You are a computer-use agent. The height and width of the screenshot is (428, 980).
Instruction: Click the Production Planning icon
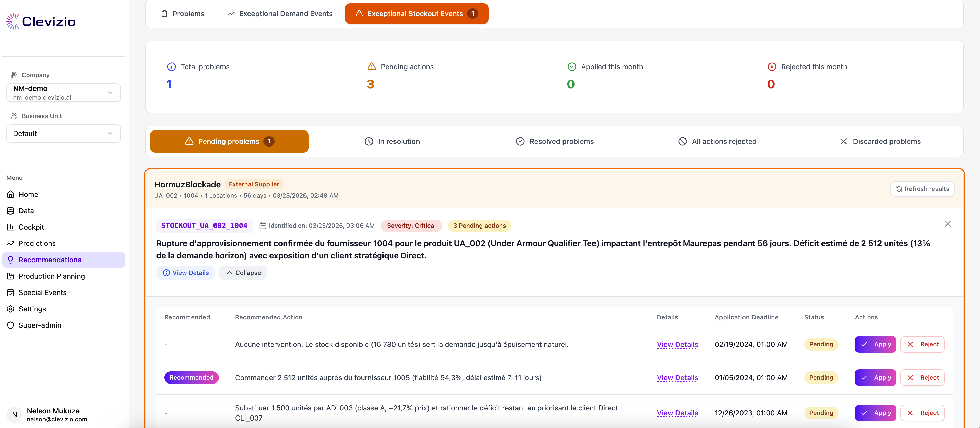pos(11,276)
